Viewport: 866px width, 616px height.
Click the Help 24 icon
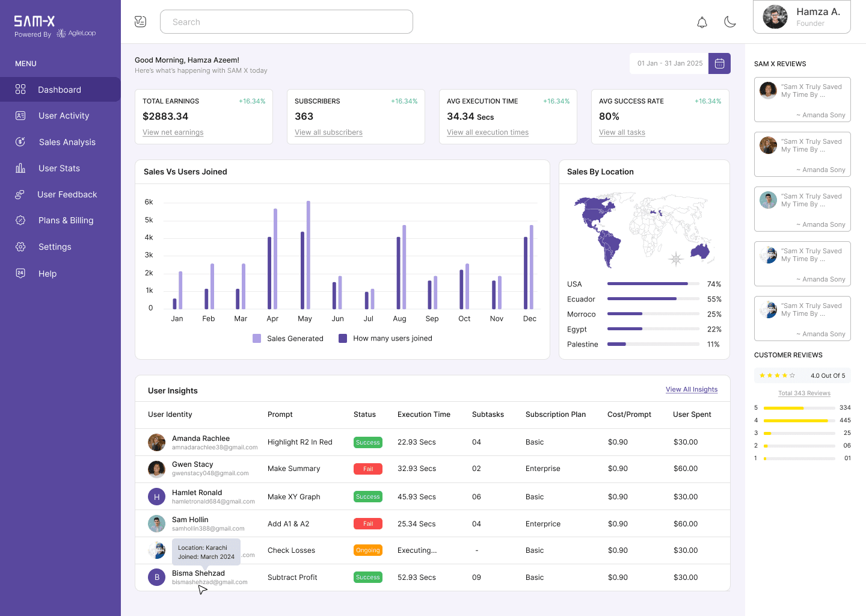[20, 273]
